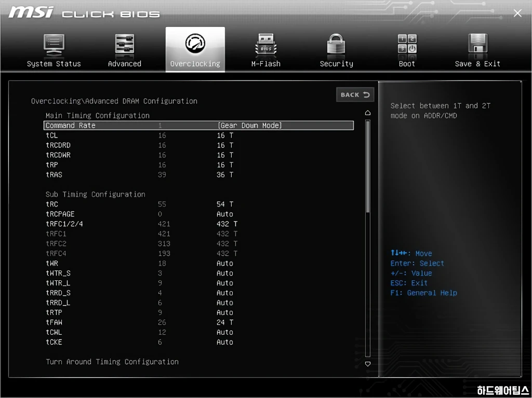Select the Command Rate row

tap(198, 126)
